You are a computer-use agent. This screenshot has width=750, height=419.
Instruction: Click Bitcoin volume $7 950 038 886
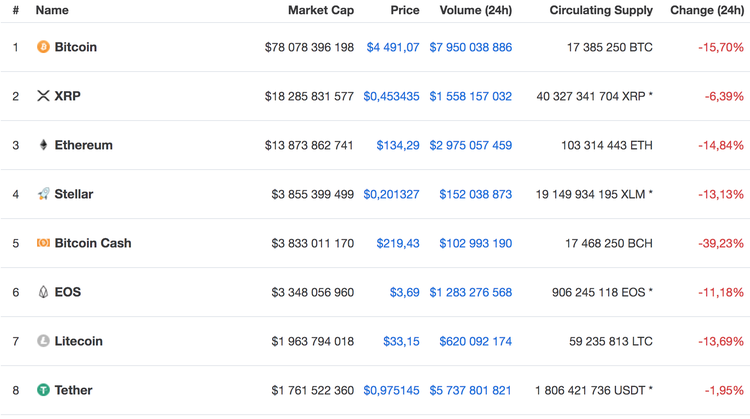(471, 47)
